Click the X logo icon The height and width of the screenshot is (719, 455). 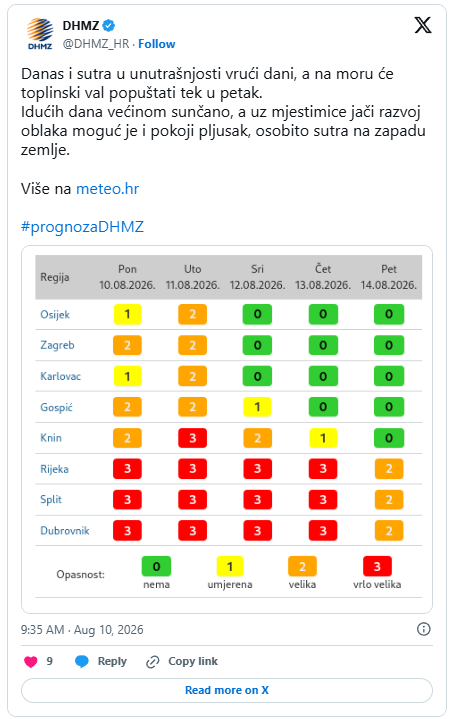point(422,25)
